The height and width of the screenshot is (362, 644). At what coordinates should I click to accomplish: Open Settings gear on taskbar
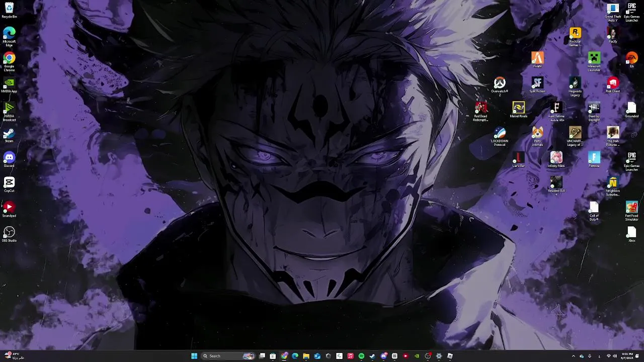[439, 356]
